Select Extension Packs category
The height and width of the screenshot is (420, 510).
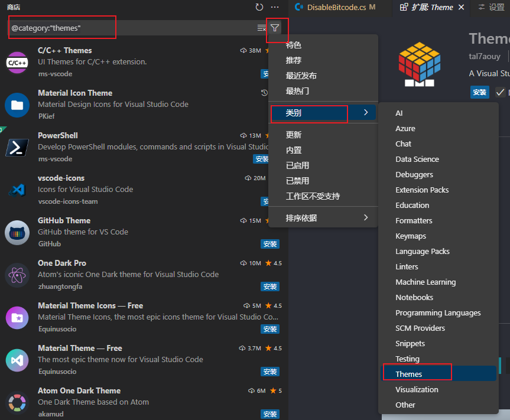[438, 190]
